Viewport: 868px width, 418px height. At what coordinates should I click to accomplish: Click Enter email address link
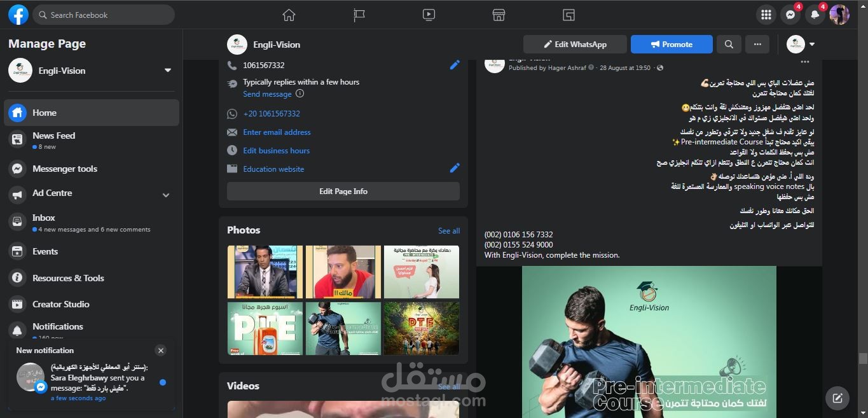click(277, 132)
